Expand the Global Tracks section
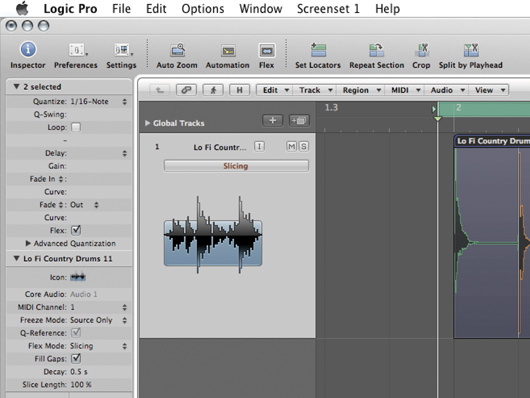 pos(147,123)
